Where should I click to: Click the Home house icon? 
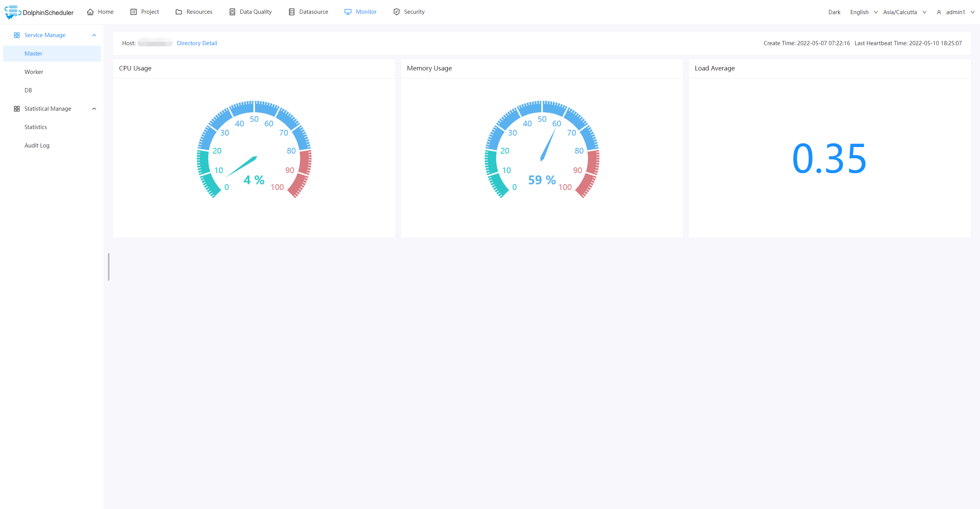click(x=90, y=12)
